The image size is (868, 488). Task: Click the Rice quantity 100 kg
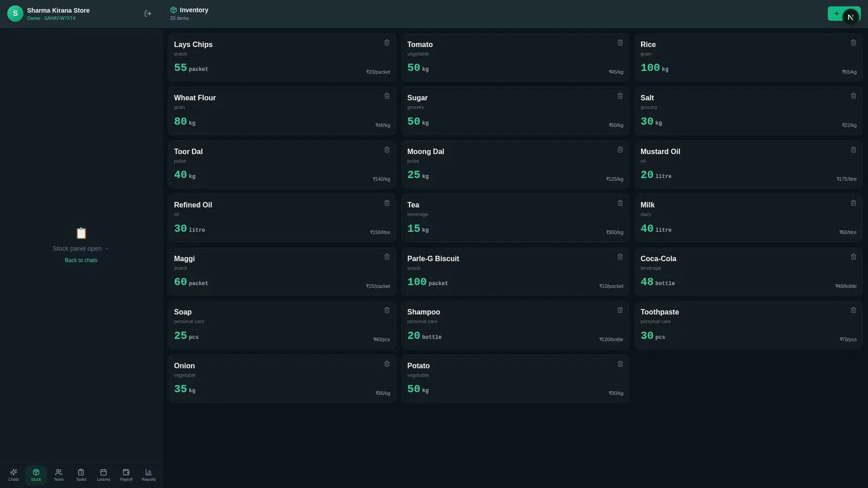coord(654,68)
